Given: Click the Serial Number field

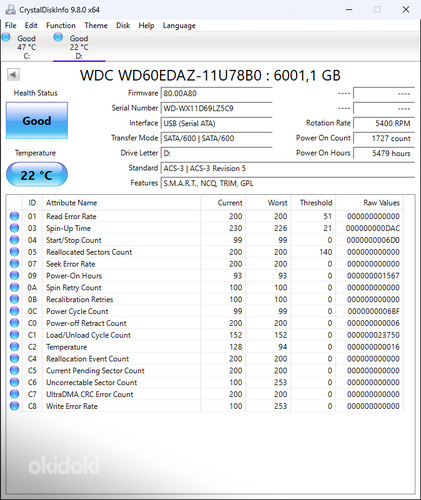Looking at the screenshot, I should click(217, 108).
